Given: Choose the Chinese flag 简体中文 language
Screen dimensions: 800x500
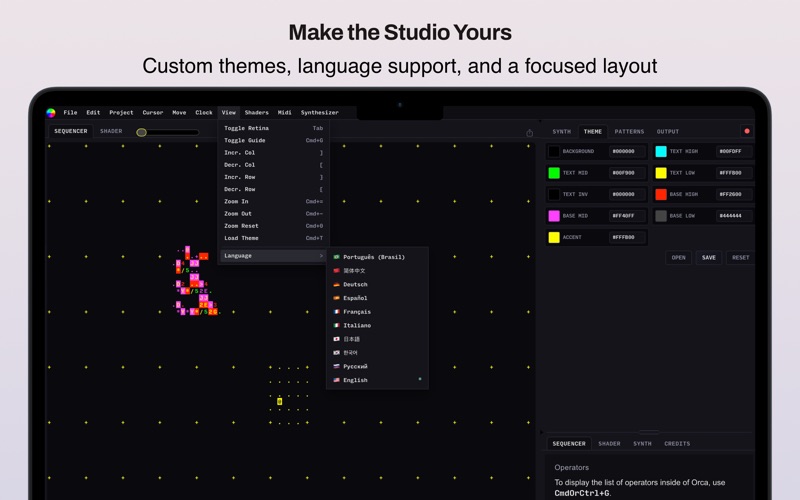Looking at the screenshot, I should click(377, 271).
